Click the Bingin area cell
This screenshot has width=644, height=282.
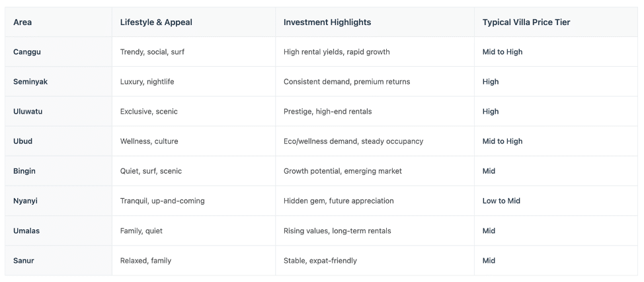pos(24,171)
